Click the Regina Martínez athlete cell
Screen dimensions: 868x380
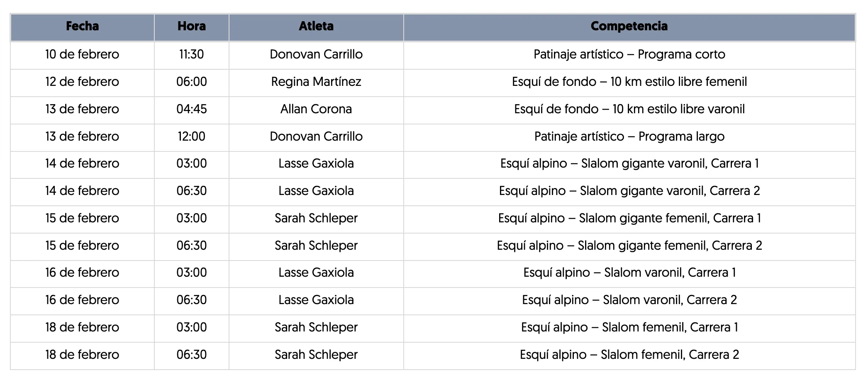[316, 82]
